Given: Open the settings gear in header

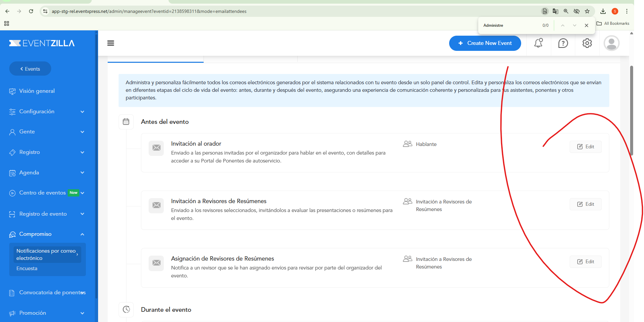Looking at the screenshot, I should 587,43.
